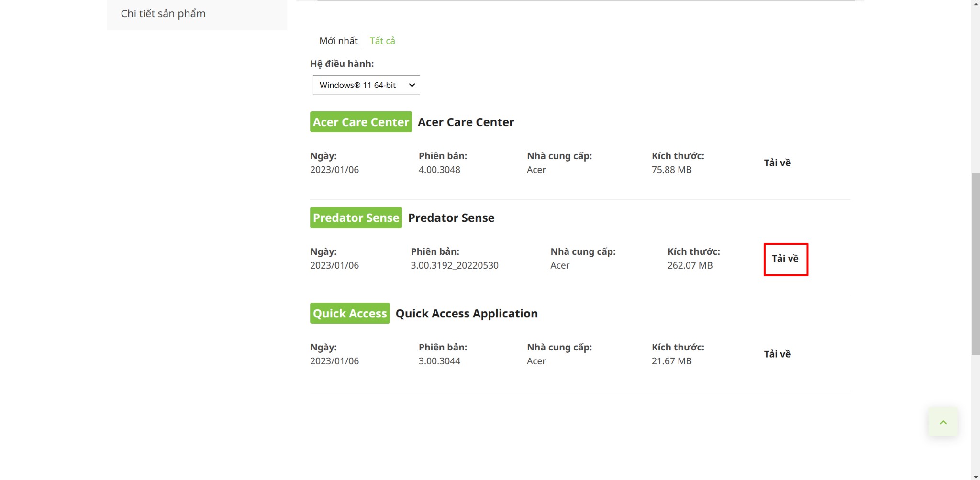980x480 pixels.
Task: Click the Acer Care Center heading text
Action: (x=466, y=122)
